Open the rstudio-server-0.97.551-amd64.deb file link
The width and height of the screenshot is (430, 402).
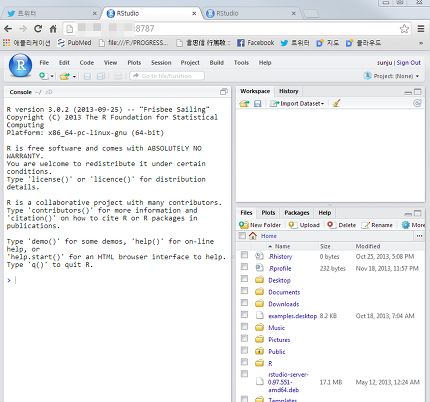pyautogui.click(x=288, y=382)
